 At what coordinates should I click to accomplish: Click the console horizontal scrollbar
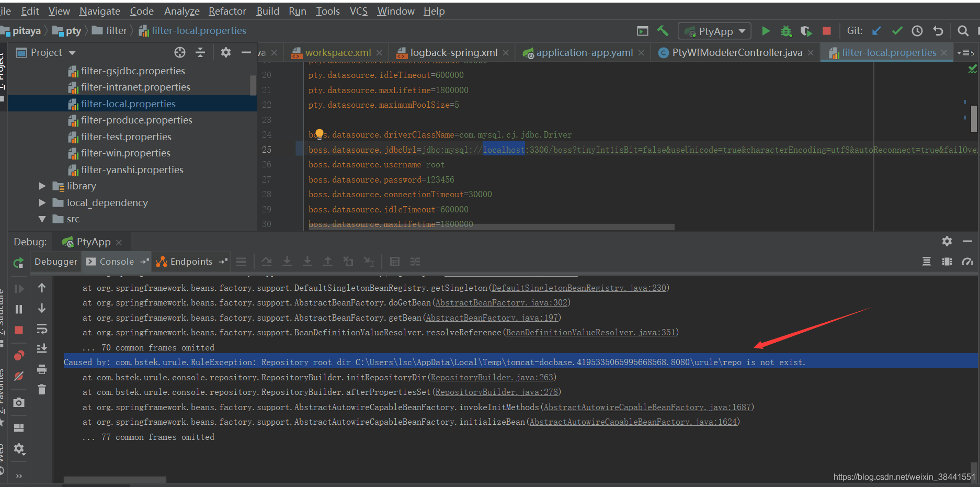[x=115, y=479]
